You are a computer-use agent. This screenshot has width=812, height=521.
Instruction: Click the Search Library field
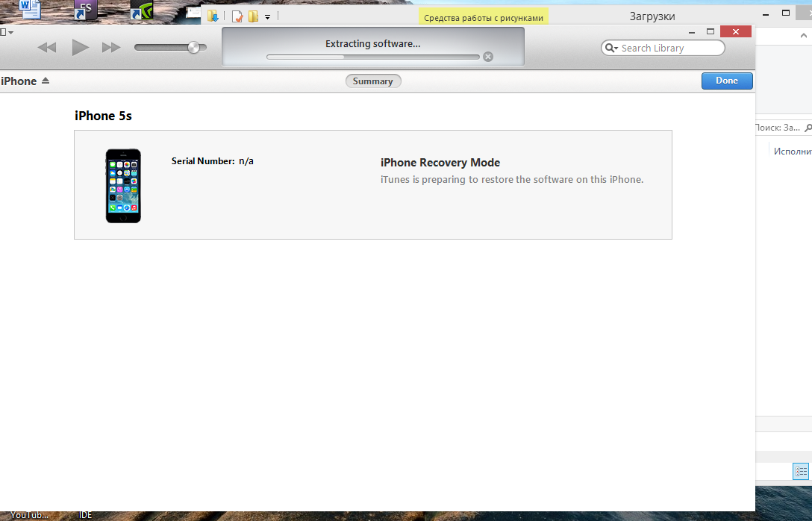coord(663,48)
